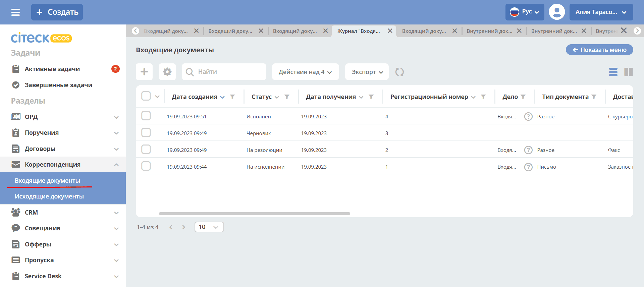This screenshot has height=287, width=644.
Task: Switch to list view layout
Action: [x=613, y=72]
